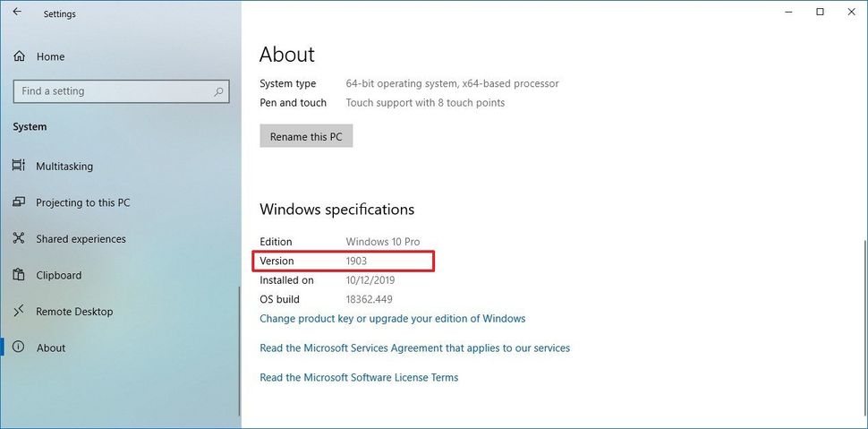Close the Settings window

click(851, 12)
